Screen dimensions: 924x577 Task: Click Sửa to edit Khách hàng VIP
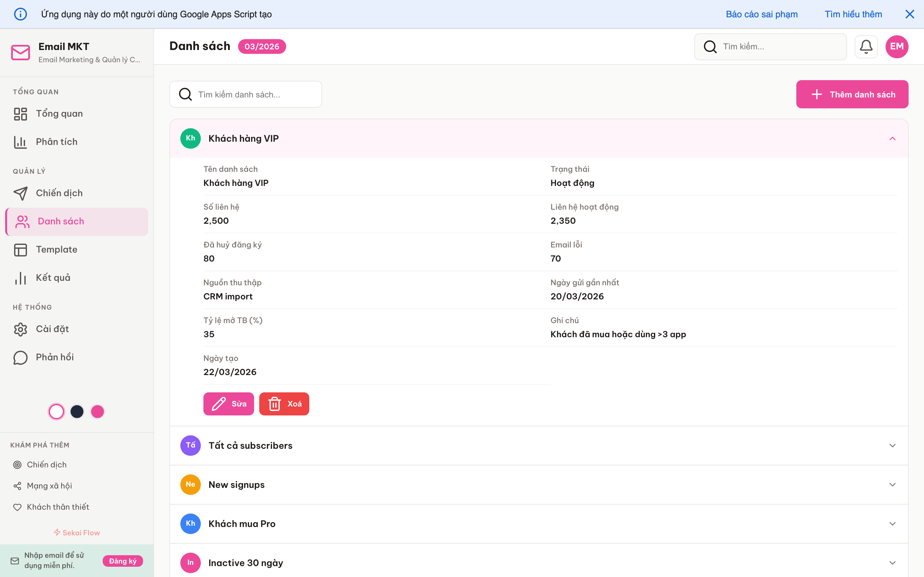click(x=228, y=403)
